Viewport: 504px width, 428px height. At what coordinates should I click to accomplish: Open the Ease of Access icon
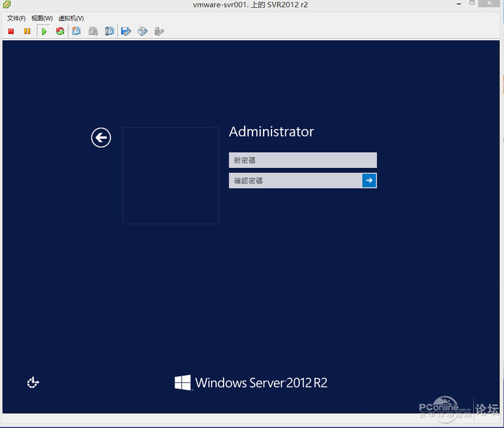click(33, 382)
